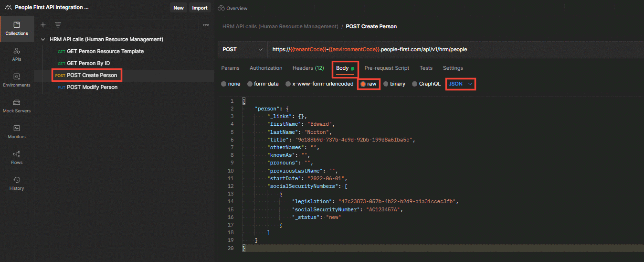644x262 pixels.
Task: Open the Monitors sidebar panel
Action: click(17, 132)
